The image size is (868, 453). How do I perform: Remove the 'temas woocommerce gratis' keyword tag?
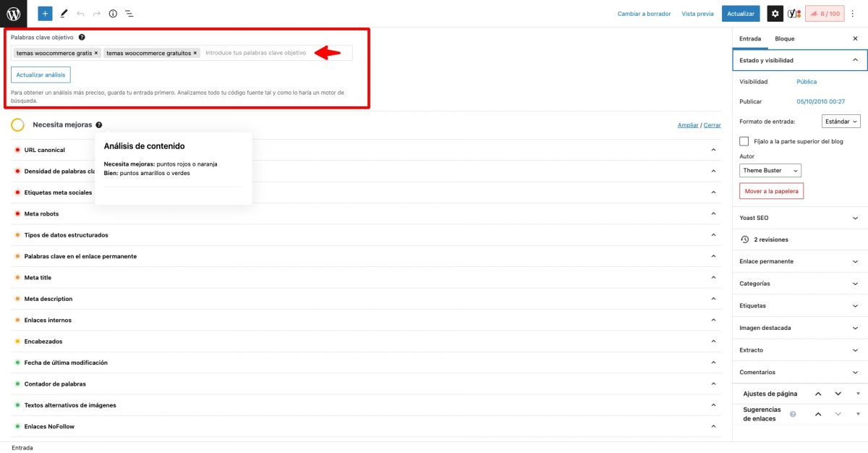point(96,53)
